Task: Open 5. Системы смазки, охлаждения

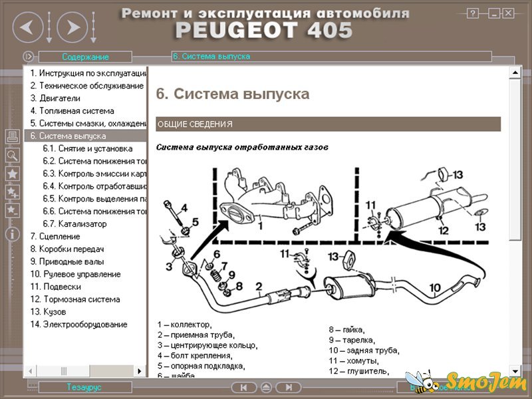Action: 88,123
